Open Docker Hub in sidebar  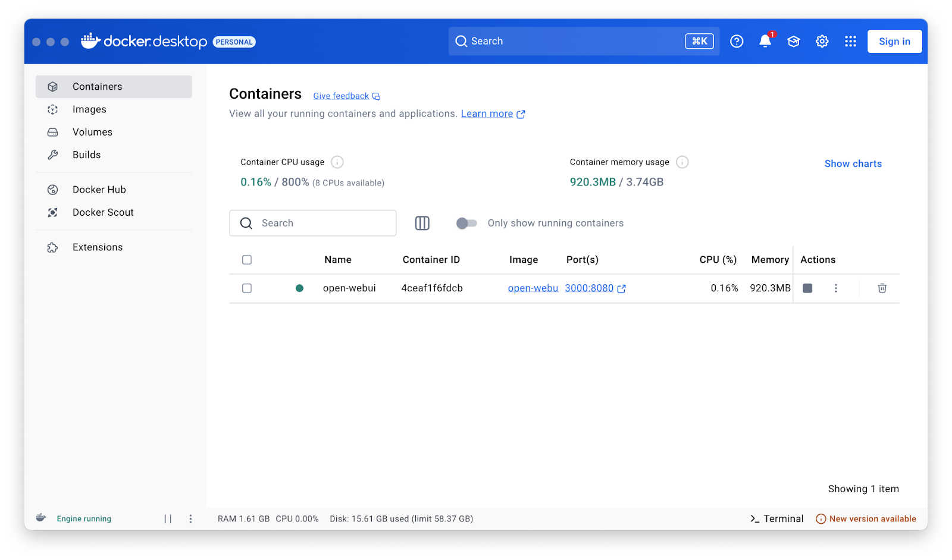pyautogui.click(x=114, y=190)
